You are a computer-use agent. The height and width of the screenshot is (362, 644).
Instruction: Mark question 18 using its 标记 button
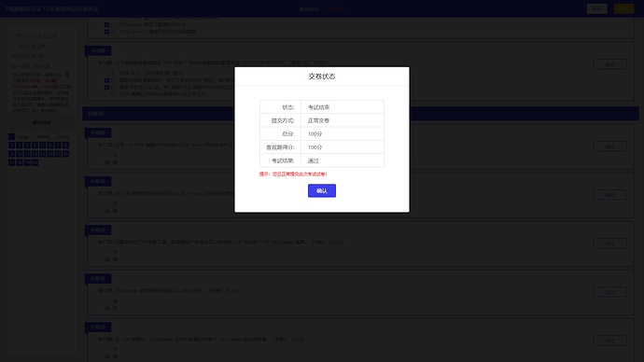coord(609,292)
